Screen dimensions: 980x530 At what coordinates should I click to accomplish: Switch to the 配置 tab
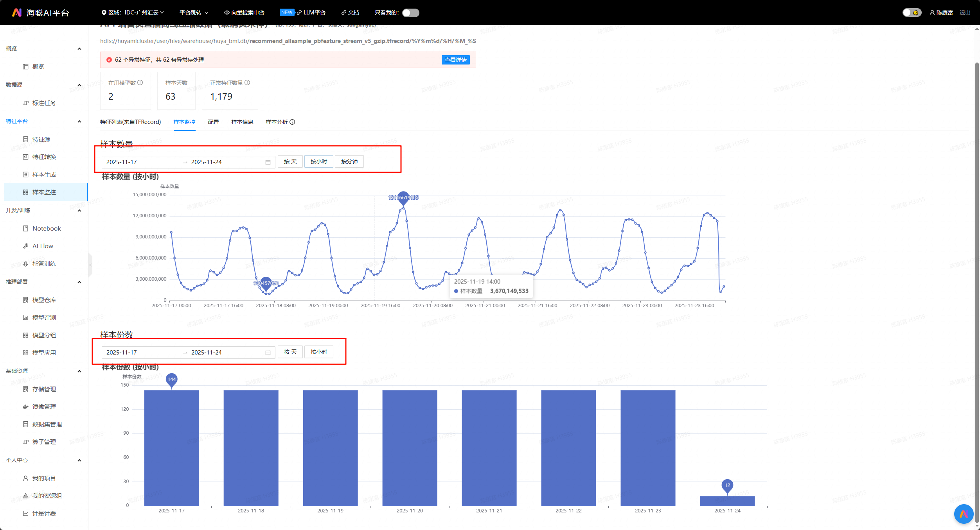(213, 122)
